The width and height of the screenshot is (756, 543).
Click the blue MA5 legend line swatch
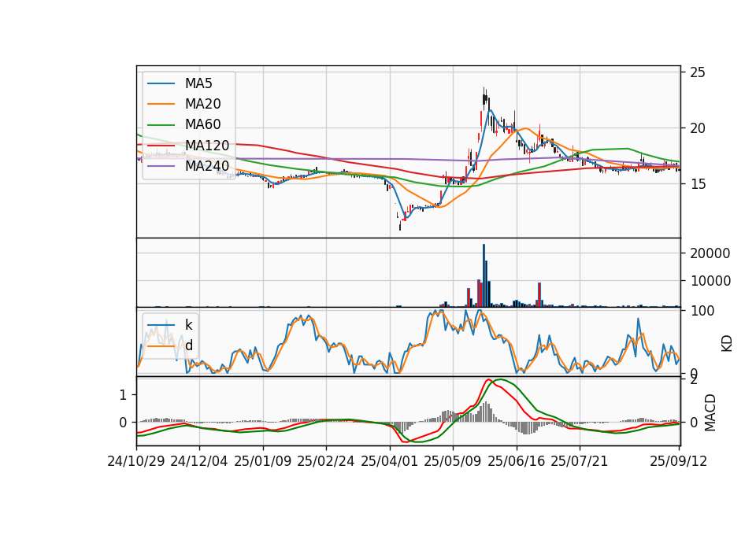[161, 84]
